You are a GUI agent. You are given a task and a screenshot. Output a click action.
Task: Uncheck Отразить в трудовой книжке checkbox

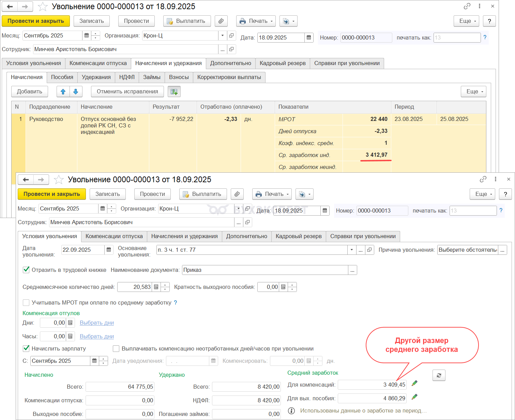pyautogui.click(x=26, y=270)
